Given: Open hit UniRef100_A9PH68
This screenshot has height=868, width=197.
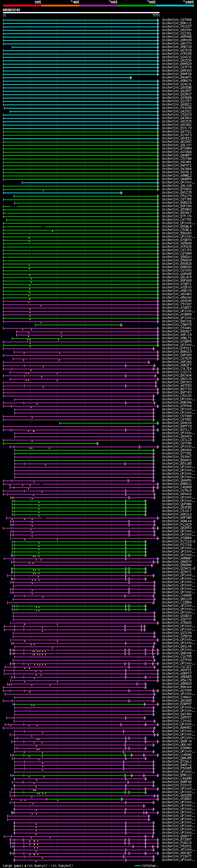Looking at the screenshot, I should coord(177,37).
